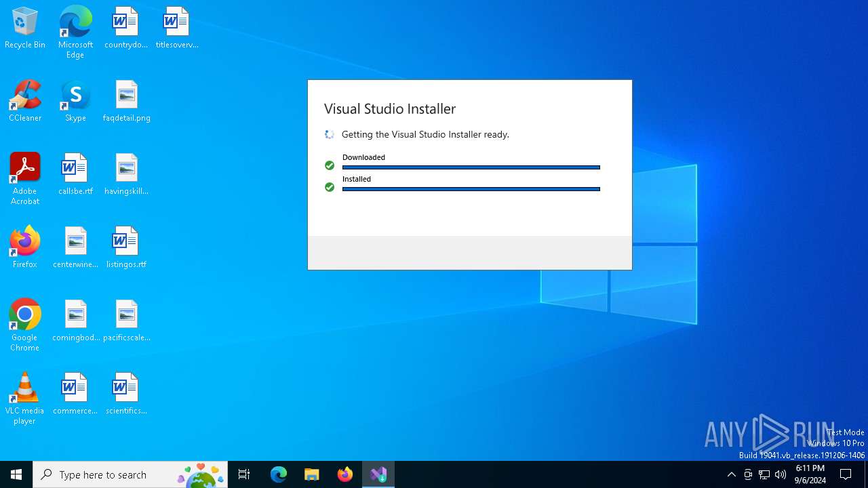The width and height of the screenshot is (868, 488).
Task: Open the clock showing 6:11 PM
Action: (x=810, y=474)
